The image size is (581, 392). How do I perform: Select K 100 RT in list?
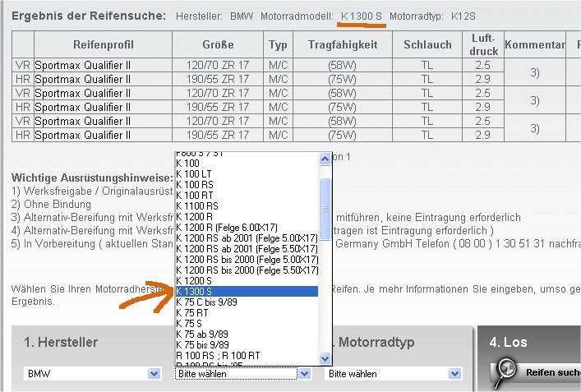pos(247,196)
